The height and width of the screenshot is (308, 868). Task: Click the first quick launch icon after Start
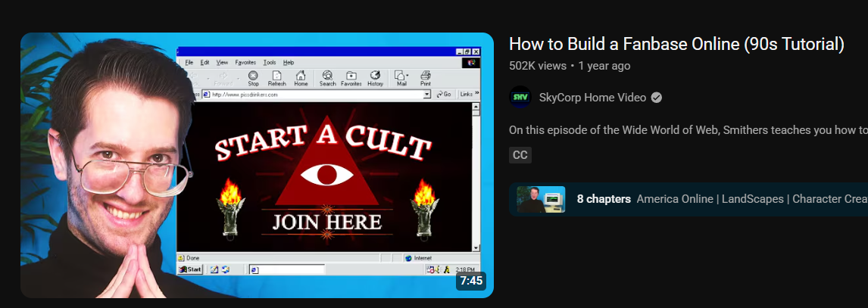pyautogui.click(x=214, y=269)
